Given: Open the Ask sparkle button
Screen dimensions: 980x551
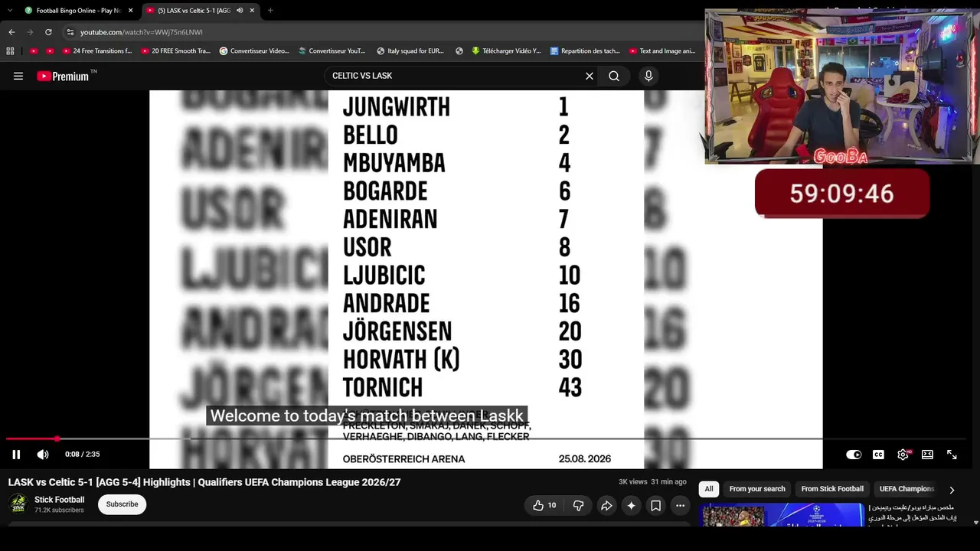Looking at the screenshot, I should pyautogui.click(x=631, y=505).
